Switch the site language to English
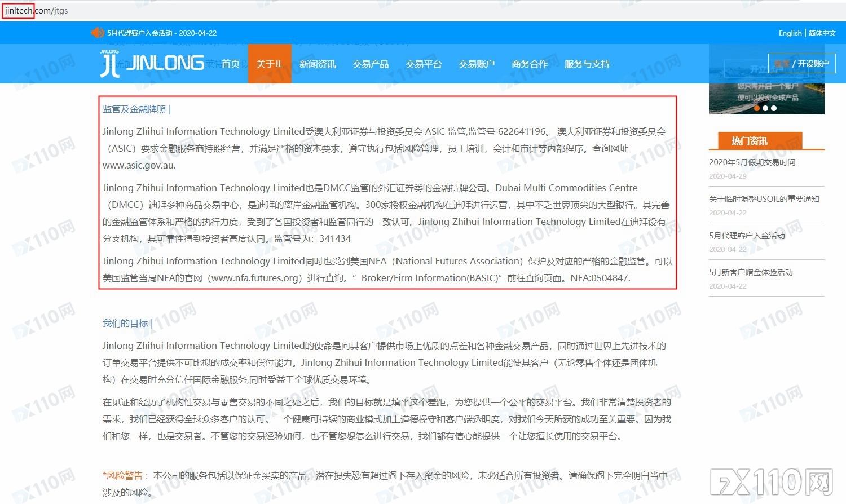Screen dimensions: 846x504 coord(790,33)
